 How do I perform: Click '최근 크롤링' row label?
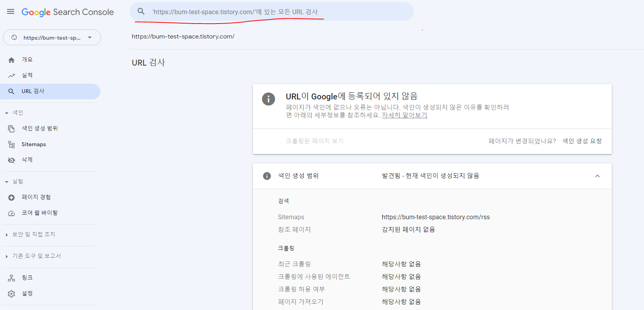tap(294, 264)
